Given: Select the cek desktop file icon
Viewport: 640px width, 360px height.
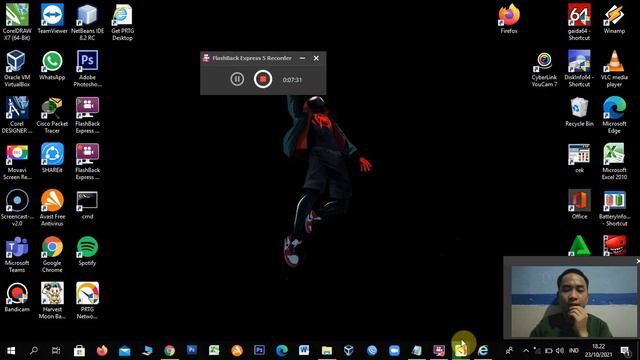Looking at the screenshot, I should pos(579,158).
